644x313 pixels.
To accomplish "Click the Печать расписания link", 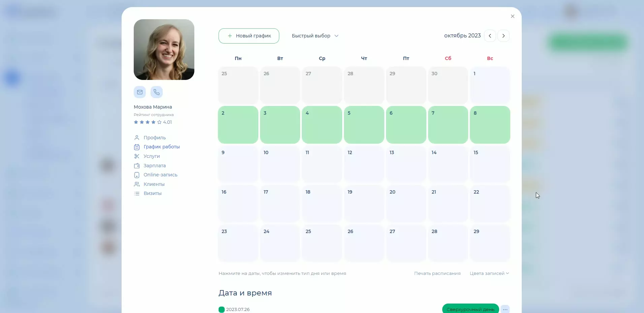I will point(437,273).
